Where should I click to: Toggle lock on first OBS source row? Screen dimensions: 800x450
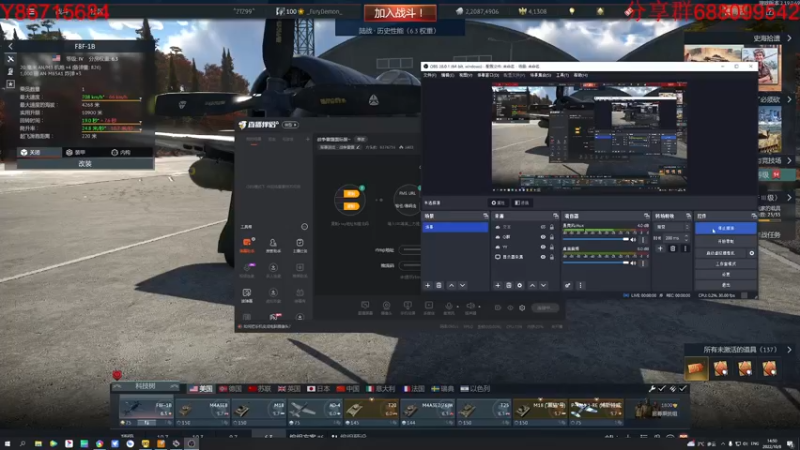(x=552, y=227)
